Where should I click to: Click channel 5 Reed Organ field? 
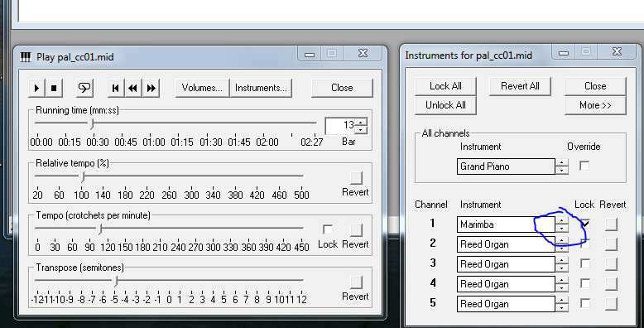click(x=506, y=304)
